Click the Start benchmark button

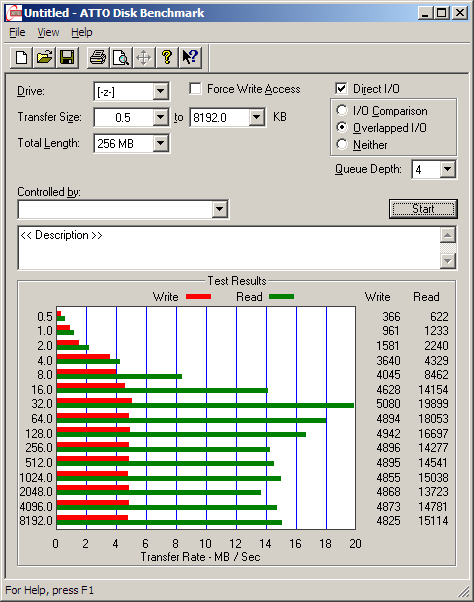coord(423,209)
